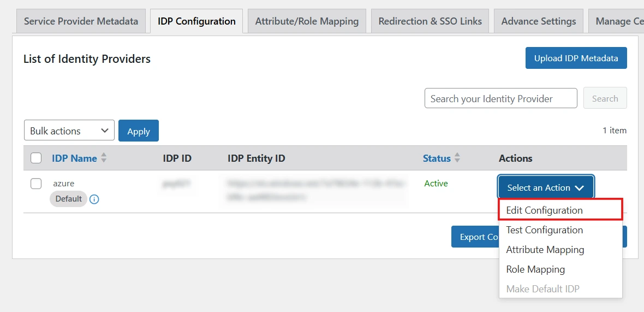The height and width of the screenshot is (312, 644).
Task: Select Test Configuration in the action menu
Action: (x=545, y=230)
